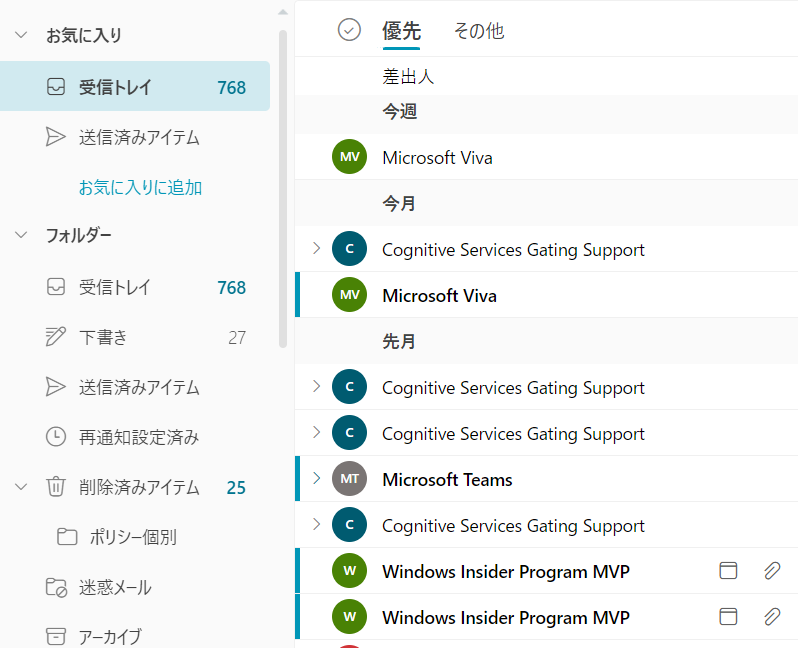Click the send icon of 送信済みアイテム under フォルダー
This screenshot has width=798, height=648.
pyautogui.click(x=55, y=387)
